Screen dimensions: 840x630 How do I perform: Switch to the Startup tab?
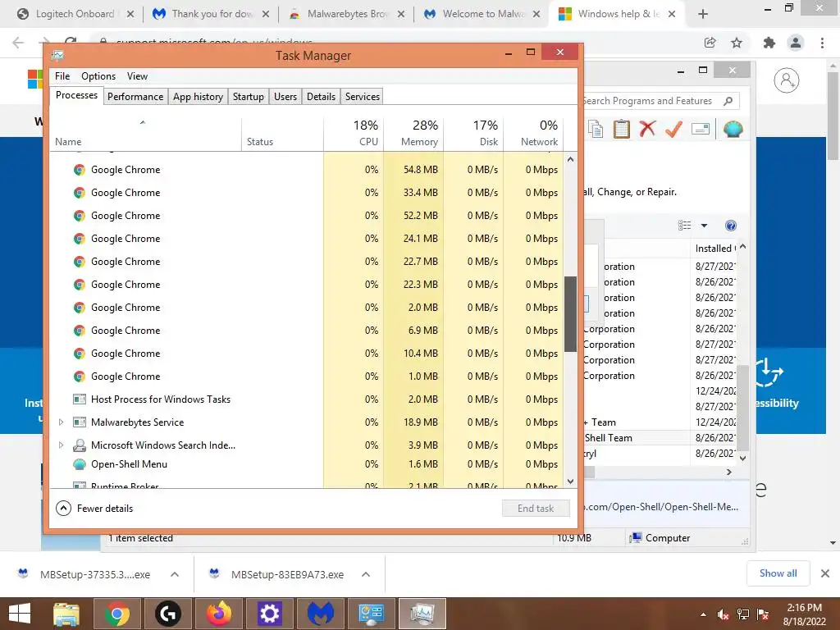click(248, 97)
